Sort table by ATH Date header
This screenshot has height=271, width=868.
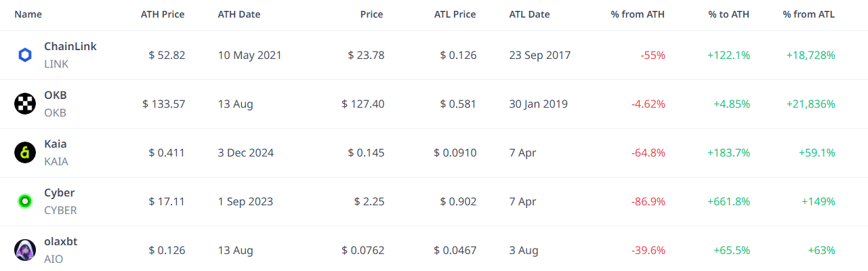tap(239, 14)
